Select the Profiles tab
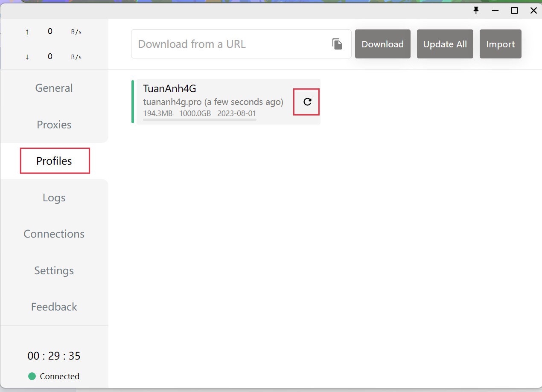Screen dimensions: 542x392 [54, 161]
